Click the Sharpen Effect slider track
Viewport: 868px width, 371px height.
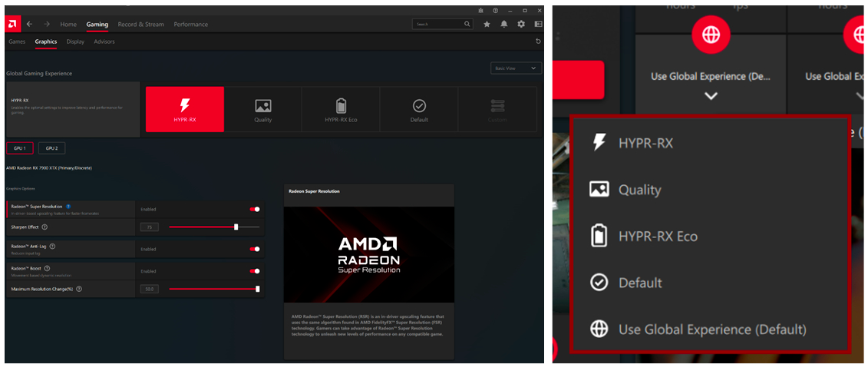214,227
